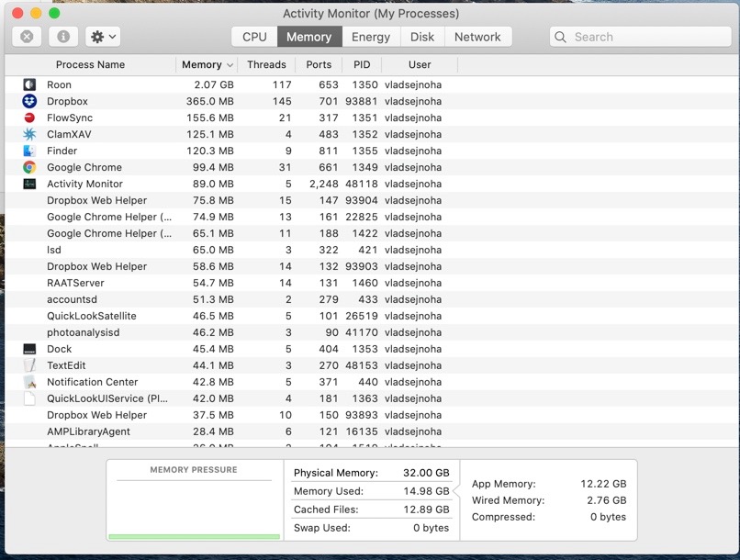The width and height of the screenshot is (740, 560).
Task: Click the Roon app icon
Action: pos(29,84)
